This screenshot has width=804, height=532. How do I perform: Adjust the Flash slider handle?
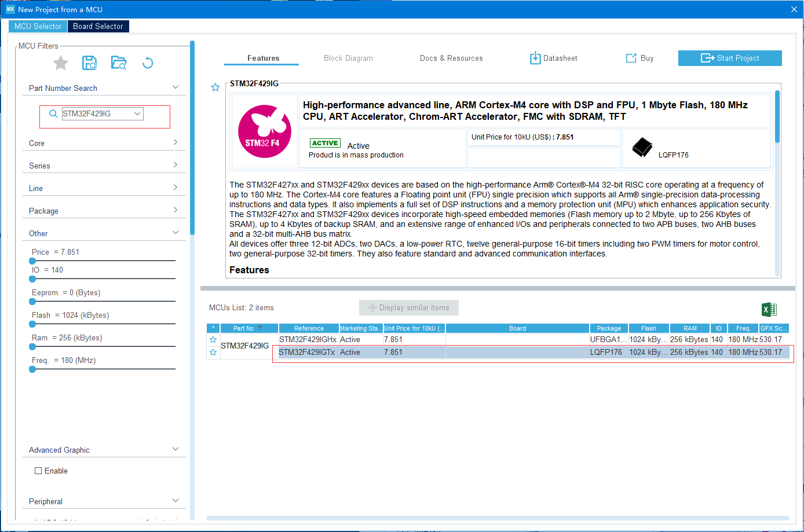tap(32, 324)
